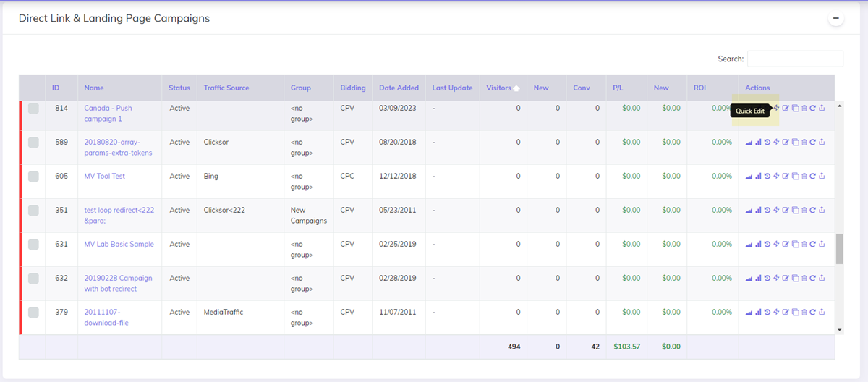Check the box beside campaign ID 379
The height and width of the screenshot is (382, 868).
pyautogui.click(x=33, y=313)
